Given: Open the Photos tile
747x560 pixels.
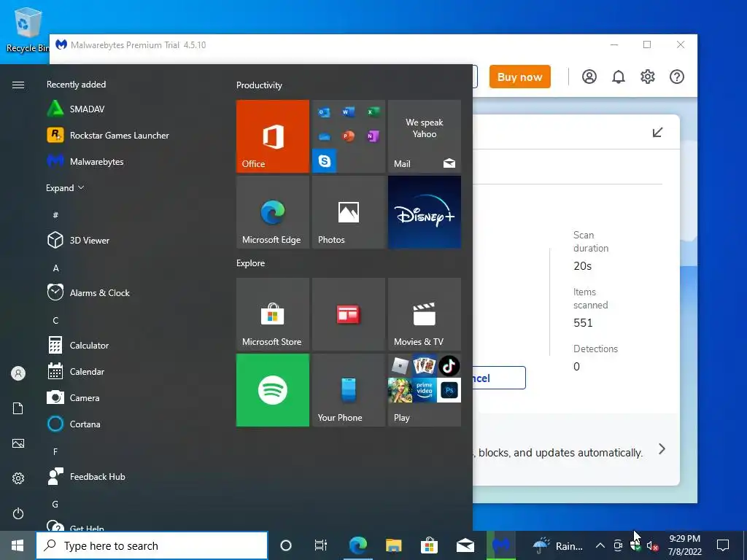Looking at the screenshot, I should click(x=349, y=212).
